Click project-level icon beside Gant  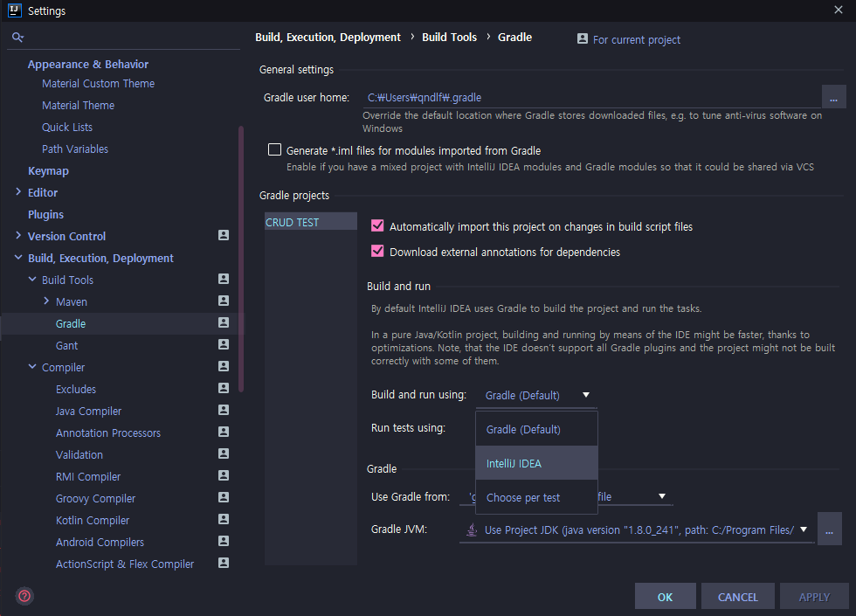(224, 344)
